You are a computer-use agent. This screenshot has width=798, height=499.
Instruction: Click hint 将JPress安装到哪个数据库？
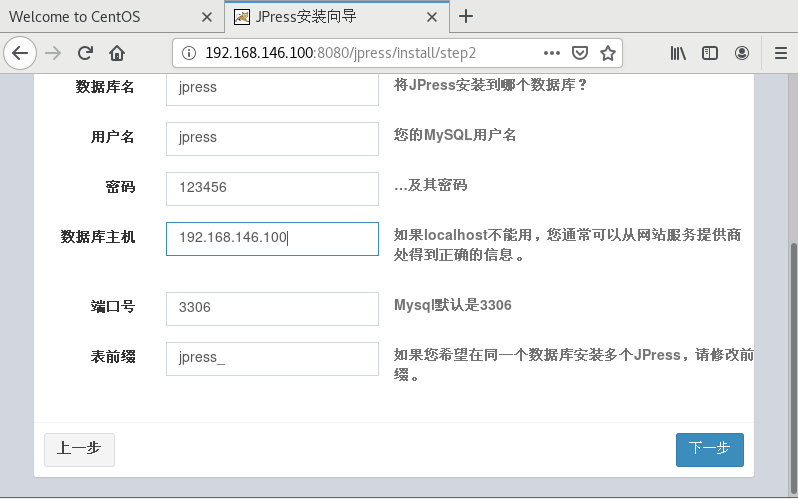tap(491, 85)
